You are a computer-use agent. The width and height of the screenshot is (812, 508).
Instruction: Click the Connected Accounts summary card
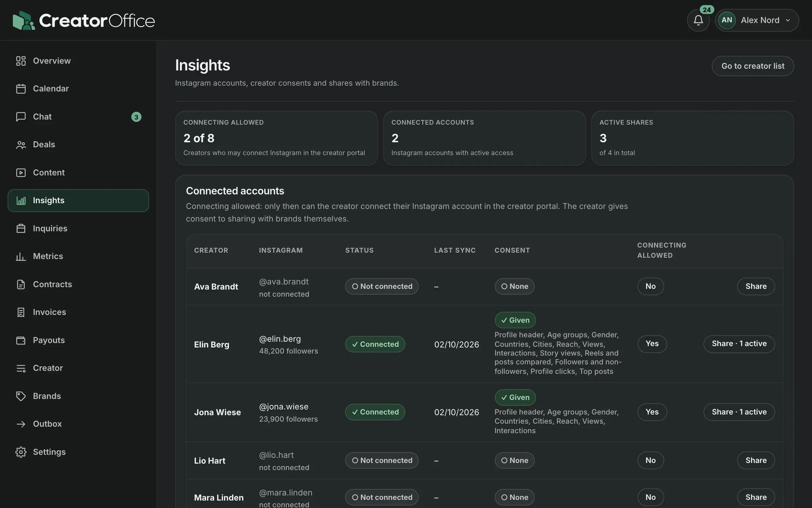coord(484,138)
